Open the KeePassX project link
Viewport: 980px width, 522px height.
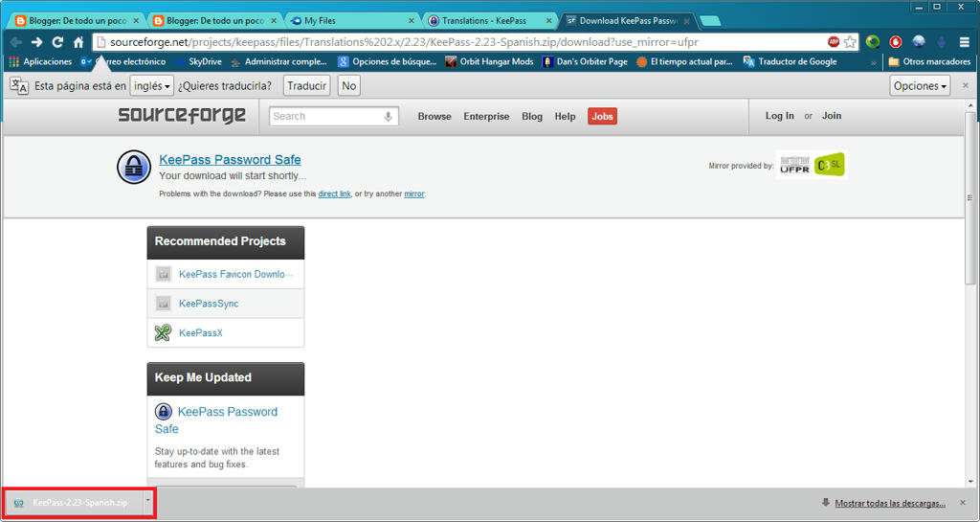(x=201, y=332)
